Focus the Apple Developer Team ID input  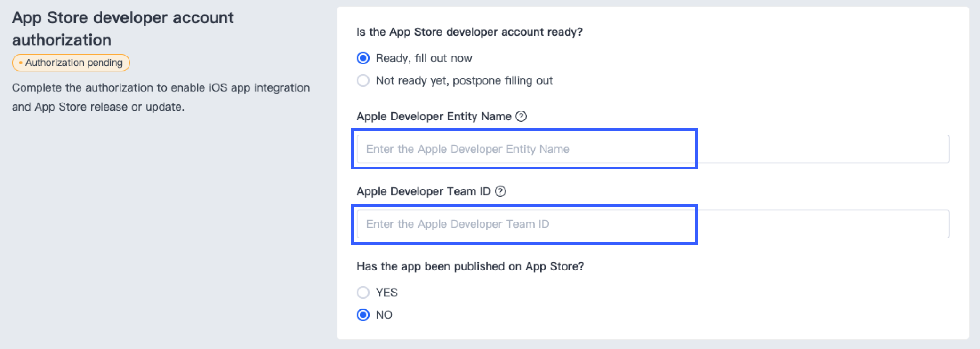tap(652, 224)
